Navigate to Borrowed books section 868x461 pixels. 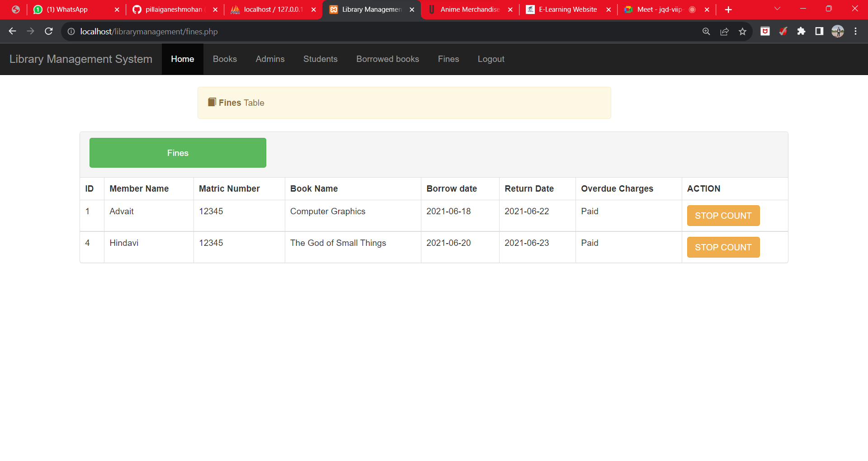pyautogui.click(x=387, y=59)
